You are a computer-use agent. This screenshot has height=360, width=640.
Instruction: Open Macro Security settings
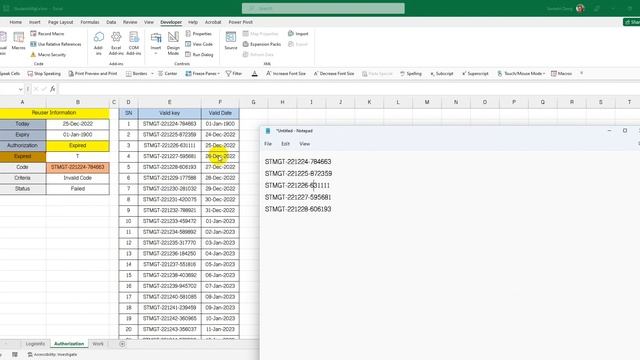coord(48,55)
